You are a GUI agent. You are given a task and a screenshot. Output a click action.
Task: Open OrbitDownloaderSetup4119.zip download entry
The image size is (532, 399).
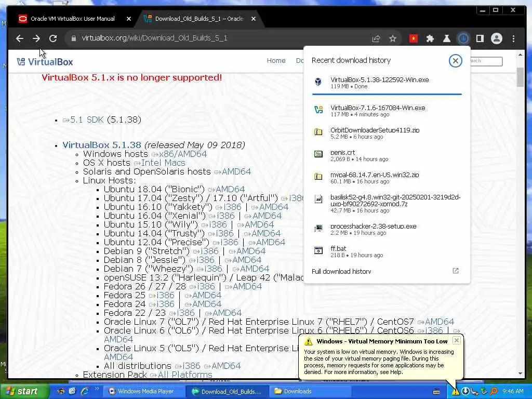tap(387, 133)
